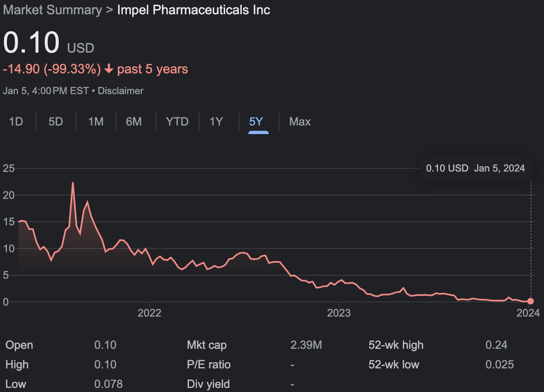
Task: Switch to the 6M chart view
Action: tap(135, 121)
